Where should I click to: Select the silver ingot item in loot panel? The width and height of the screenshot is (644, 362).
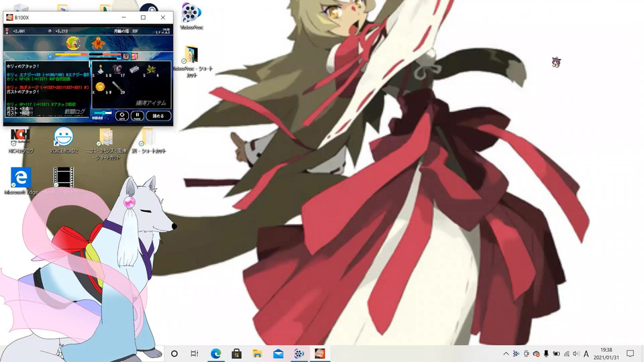(134, 69)
